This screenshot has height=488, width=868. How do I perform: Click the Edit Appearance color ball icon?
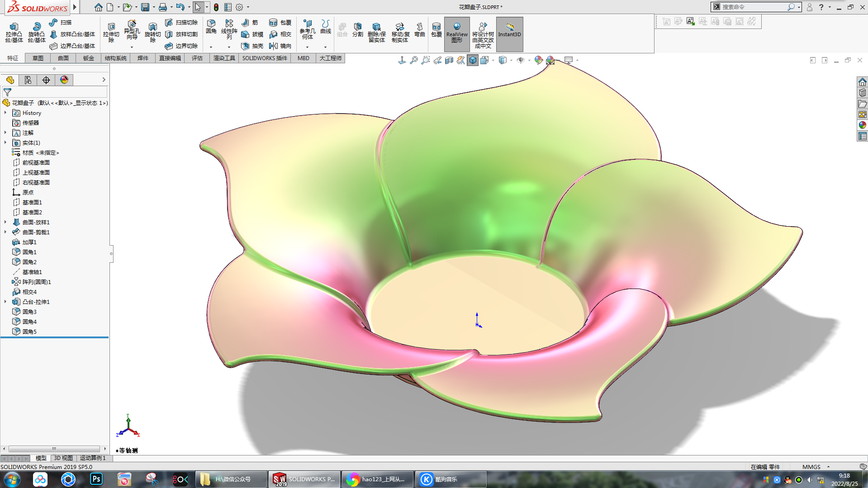click(538, 60)
